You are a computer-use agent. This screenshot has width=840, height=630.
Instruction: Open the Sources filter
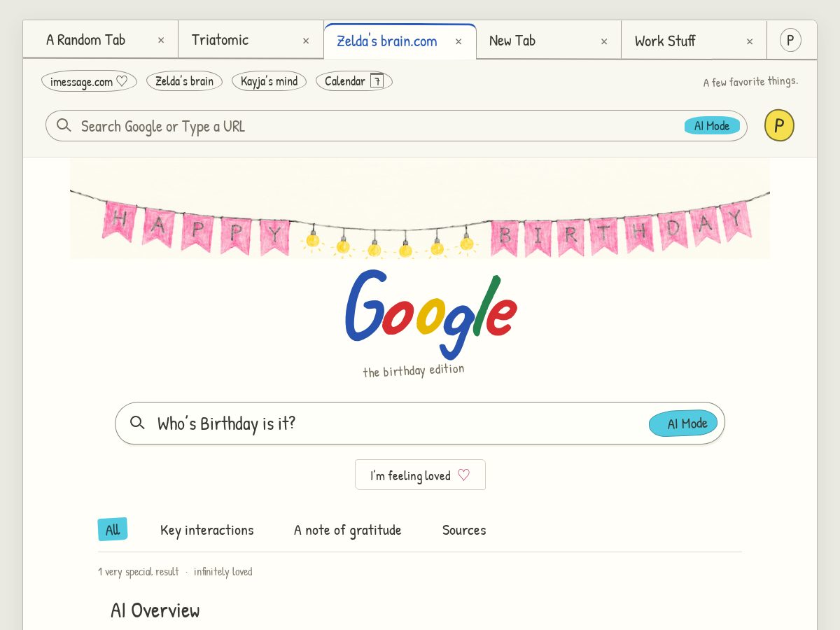click(464, 530)
